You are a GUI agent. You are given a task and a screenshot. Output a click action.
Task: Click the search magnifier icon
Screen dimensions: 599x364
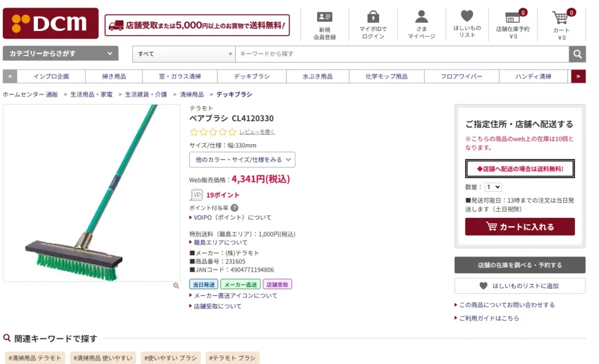pos(577,54)
